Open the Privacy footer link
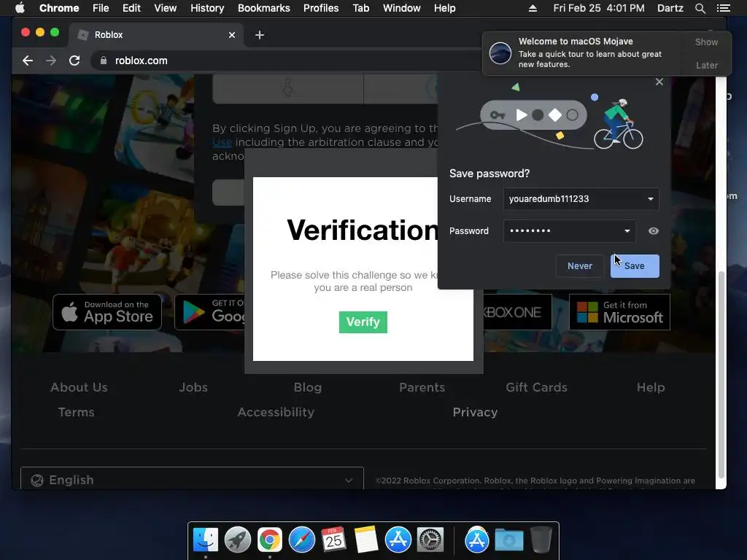Image resolution: width=747 pixels, height=560 pixels. point(475,412)
